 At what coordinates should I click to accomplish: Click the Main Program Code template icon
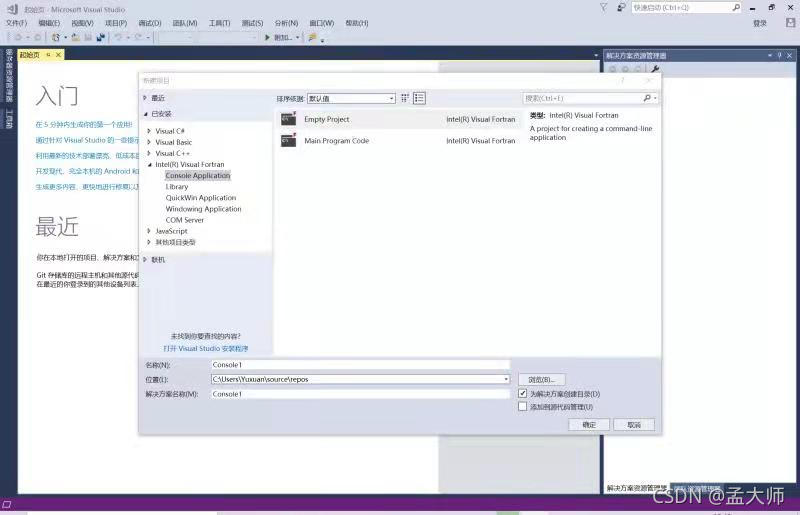[x=288, y=140]
